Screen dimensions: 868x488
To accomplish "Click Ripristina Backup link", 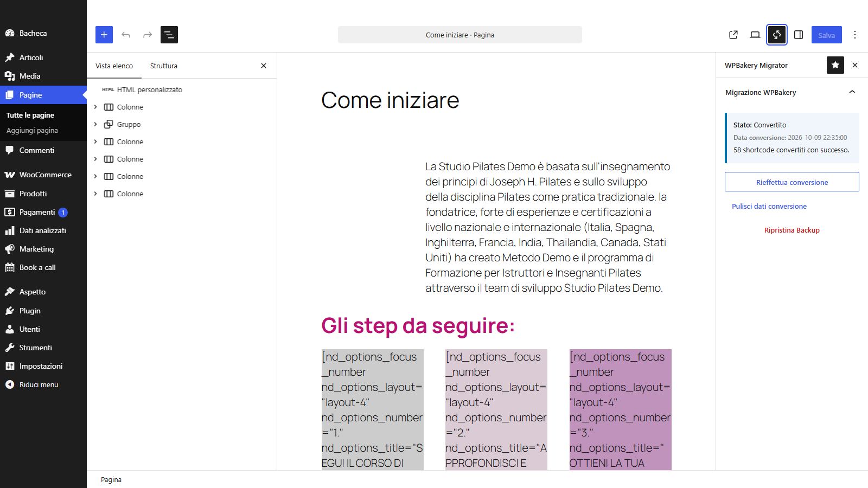I will [x=792, y=230].
